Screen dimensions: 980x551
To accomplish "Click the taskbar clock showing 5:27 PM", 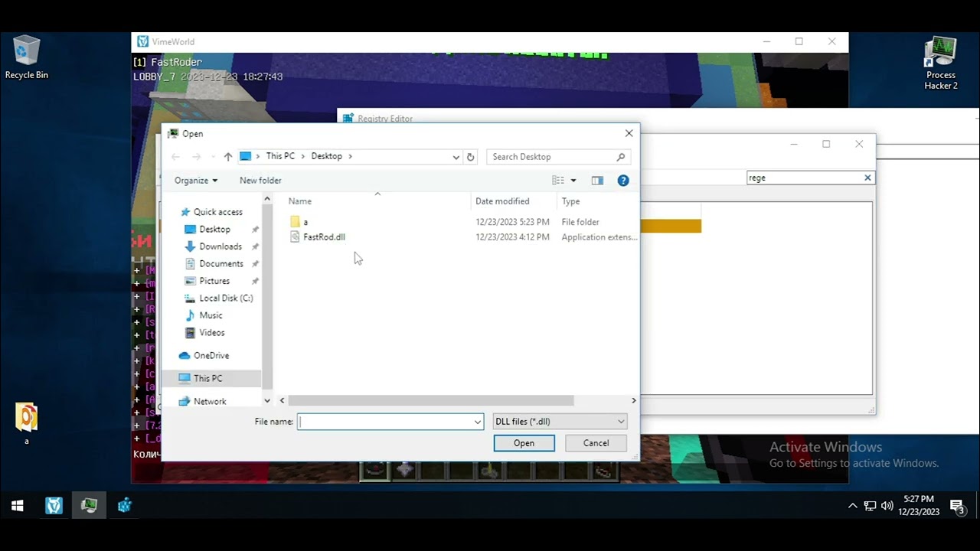I will [918, 506].
